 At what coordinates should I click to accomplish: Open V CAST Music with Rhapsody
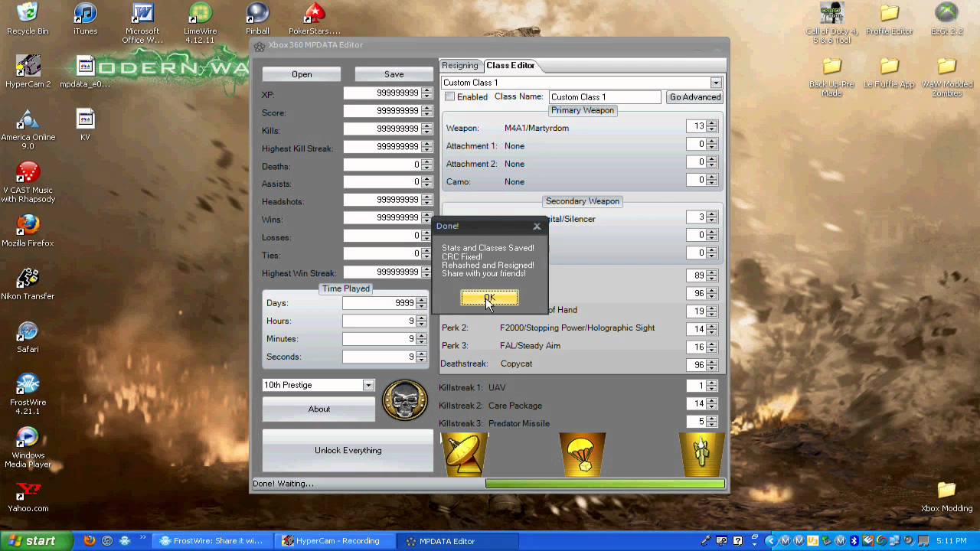tap(28, 182)
